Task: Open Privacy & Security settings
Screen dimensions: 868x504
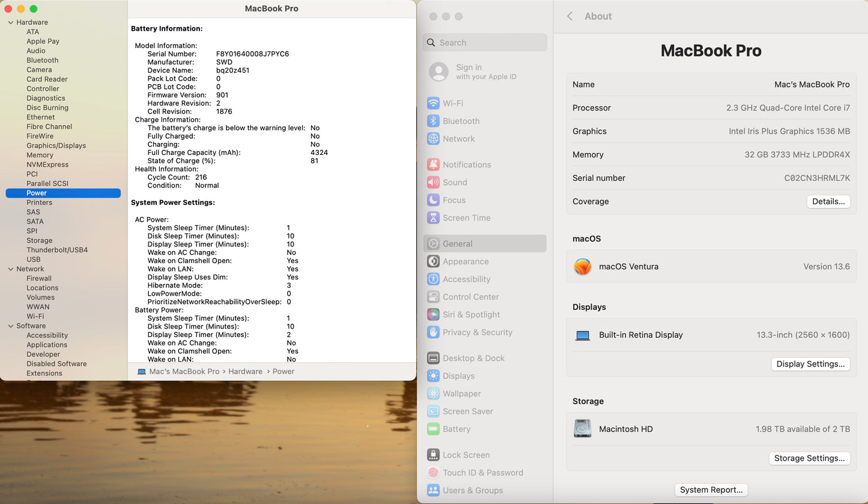Action: 477,332
